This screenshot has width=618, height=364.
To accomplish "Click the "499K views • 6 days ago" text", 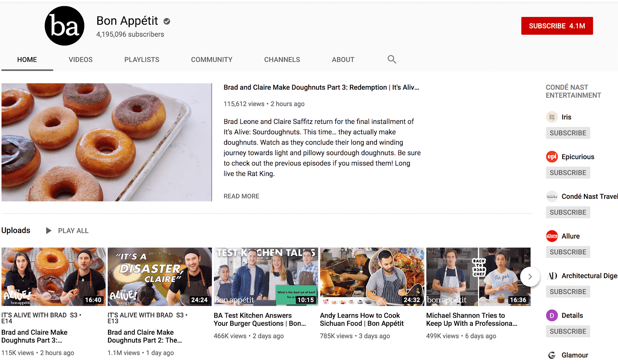I will pyautogui.click(x=461, y=336).
